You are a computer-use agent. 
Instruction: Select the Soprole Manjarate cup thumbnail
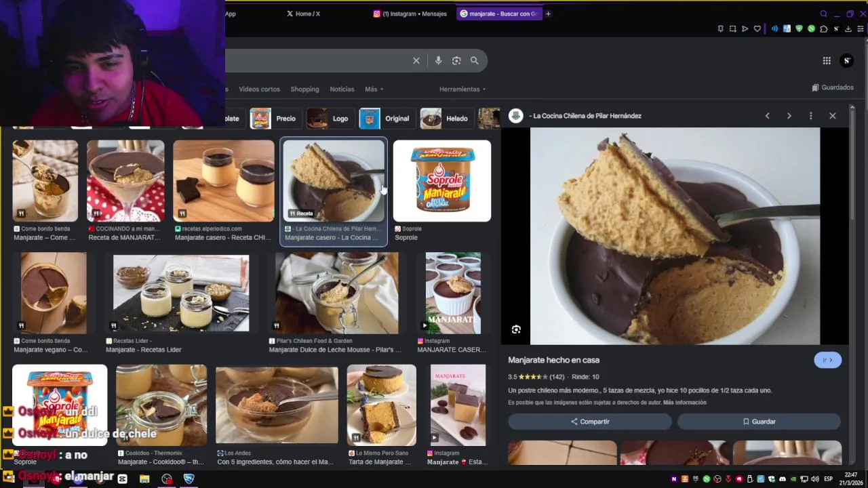coord(442,181)
